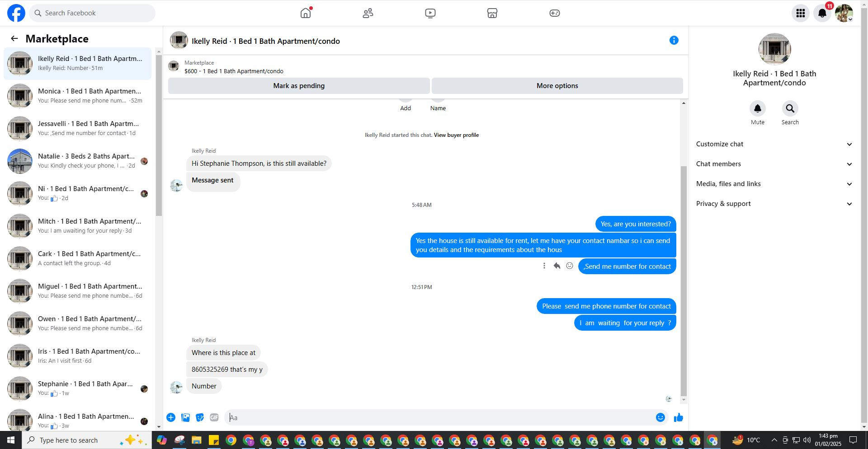
Task: Open Windows Start menu
Action: pyautogui.click(x=11, y=440)
